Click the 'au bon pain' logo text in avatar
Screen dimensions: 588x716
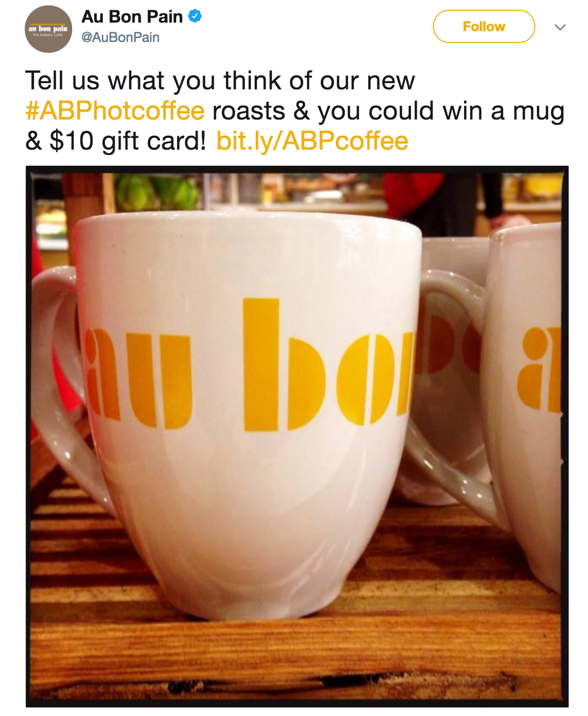[48, 28]
